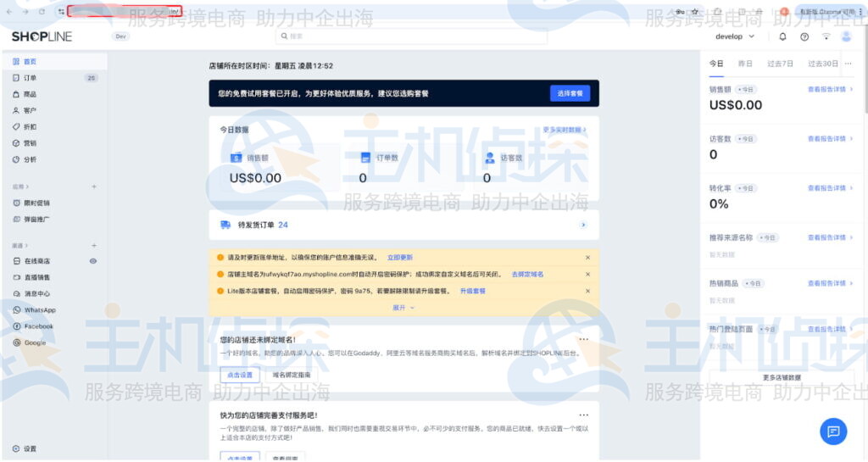Open the 销售额 今日 period tag
Image resolution: width=868 pixels, height=462 pixels.
point(746,90)
